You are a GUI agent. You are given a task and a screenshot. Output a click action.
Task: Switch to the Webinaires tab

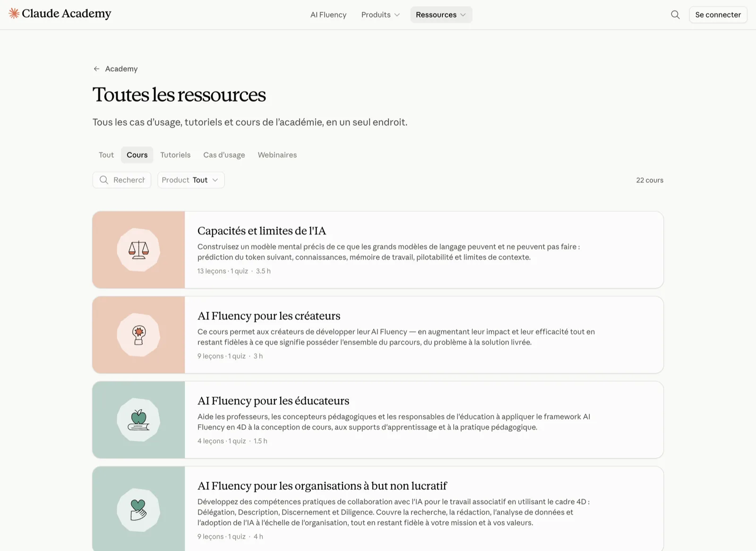(x=277, y=155)
